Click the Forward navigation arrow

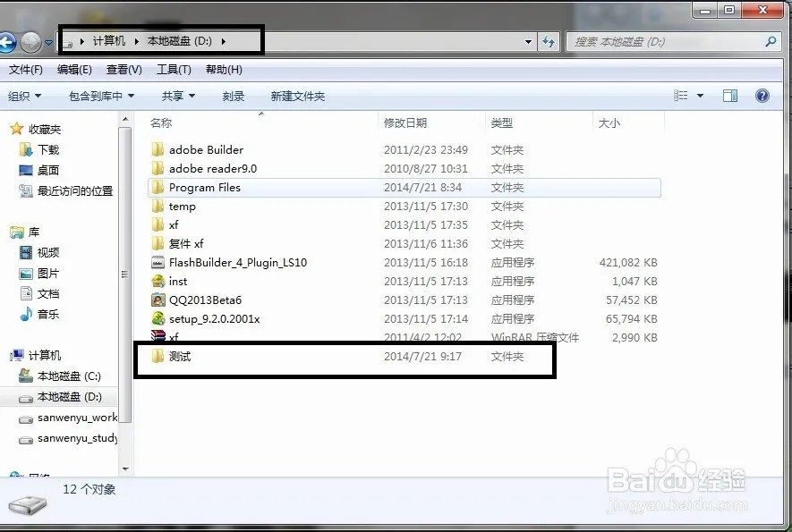point(32,41)
